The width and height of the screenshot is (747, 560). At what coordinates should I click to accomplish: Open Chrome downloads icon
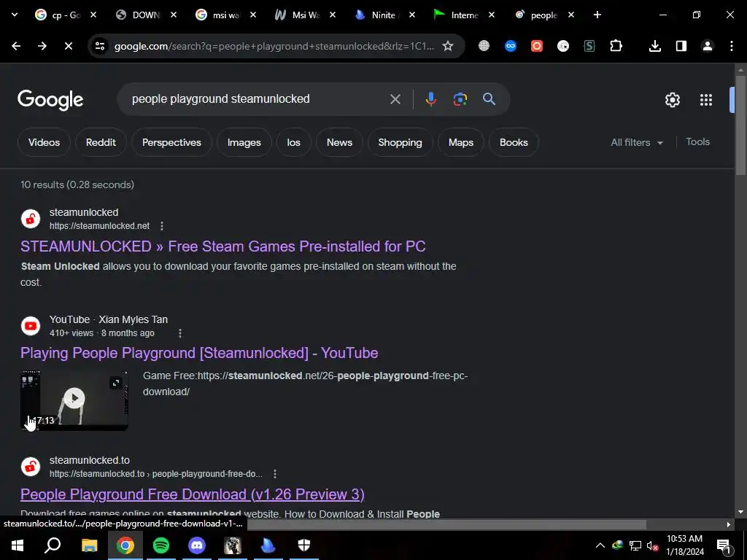655,46
